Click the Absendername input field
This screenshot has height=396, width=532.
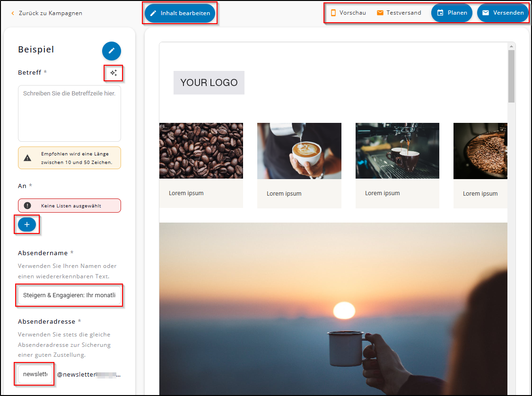70,295
